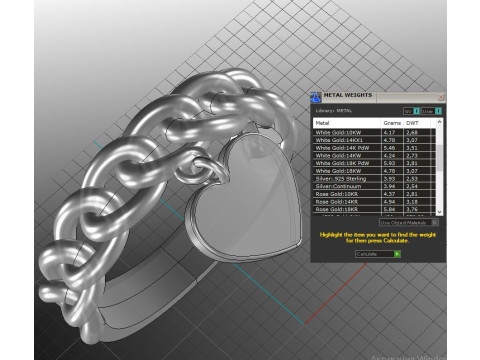Select the White Gold:18K PdW row
This screenshot has height=360, width=480.
pos(374,163)
